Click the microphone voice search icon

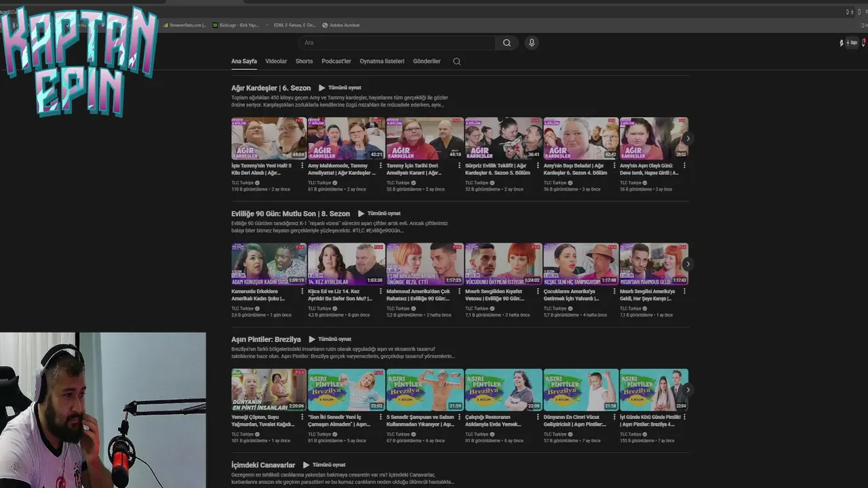click(x=532, y=43)
